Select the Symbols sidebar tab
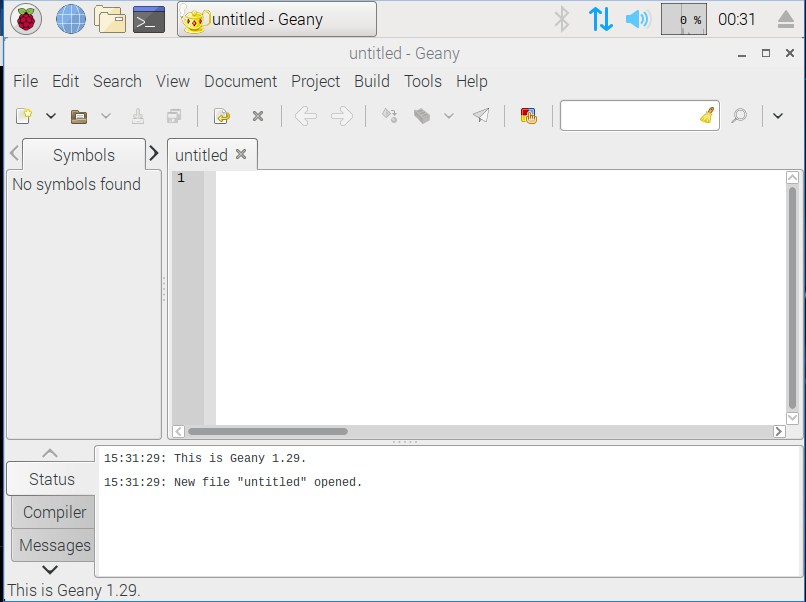The height and width of the screenshot is (602, 806). [84, 155]
